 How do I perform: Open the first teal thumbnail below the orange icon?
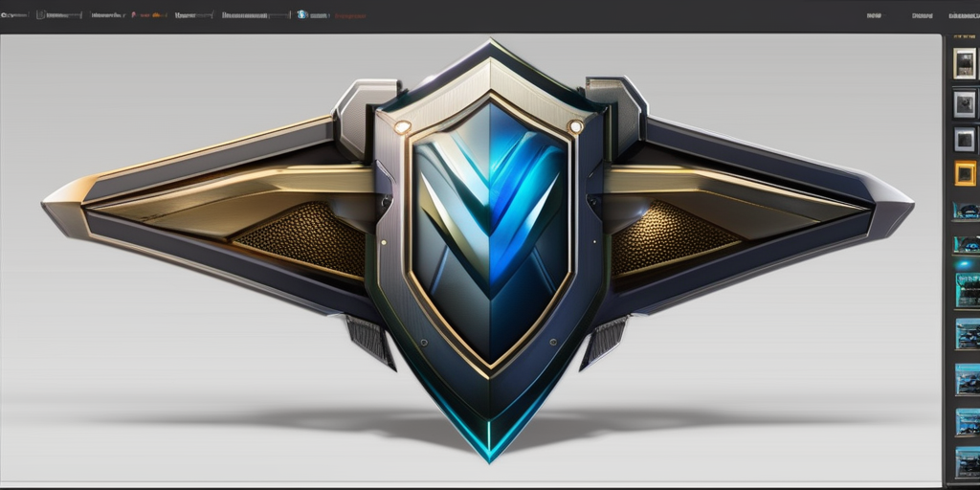966,211
